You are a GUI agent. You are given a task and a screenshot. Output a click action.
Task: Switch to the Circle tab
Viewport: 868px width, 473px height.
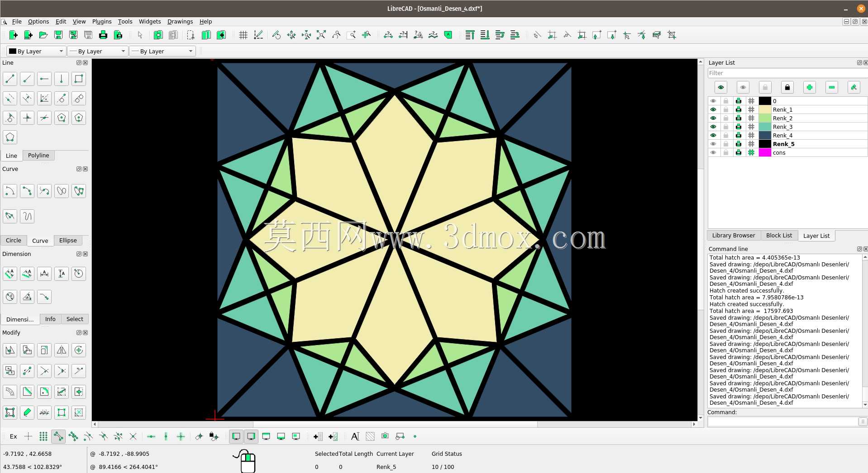(x=14, y=240)
